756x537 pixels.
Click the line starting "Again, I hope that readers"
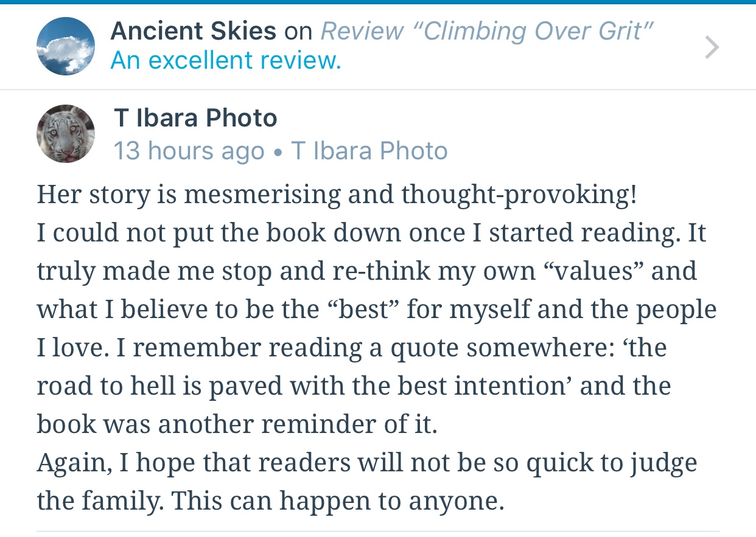pyautogui.click(x=367, y=464)
